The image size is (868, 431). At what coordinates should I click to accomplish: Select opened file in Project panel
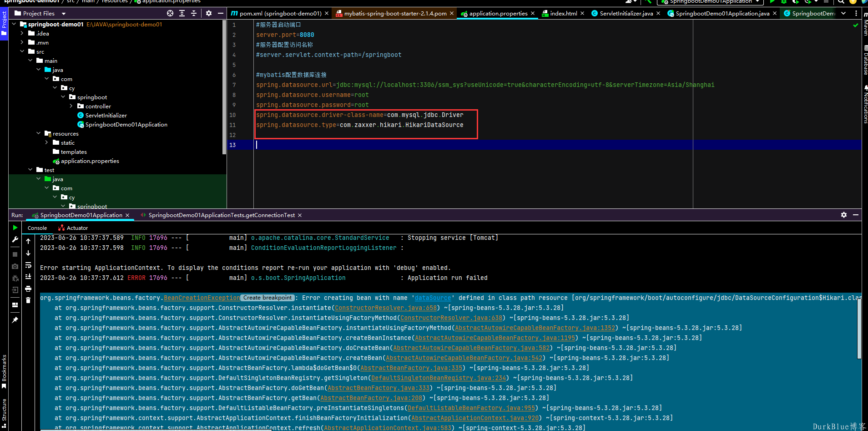[x=170, y=13]
